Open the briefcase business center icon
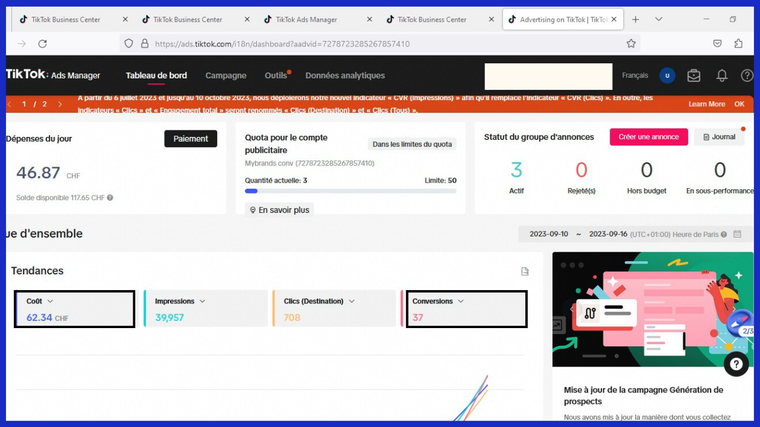Viewport: 760px width, 427px height. [x=694, y=76]
